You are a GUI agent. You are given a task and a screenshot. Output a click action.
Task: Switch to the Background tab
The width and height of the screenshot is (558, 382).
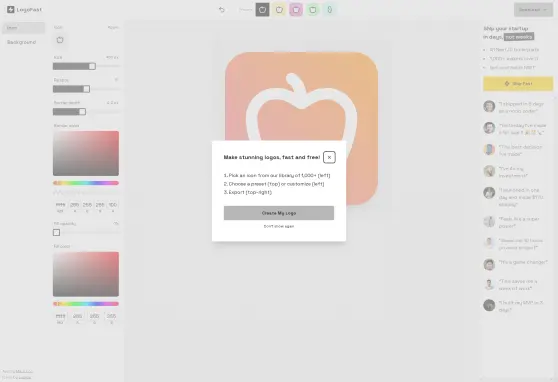coord(21,42)
